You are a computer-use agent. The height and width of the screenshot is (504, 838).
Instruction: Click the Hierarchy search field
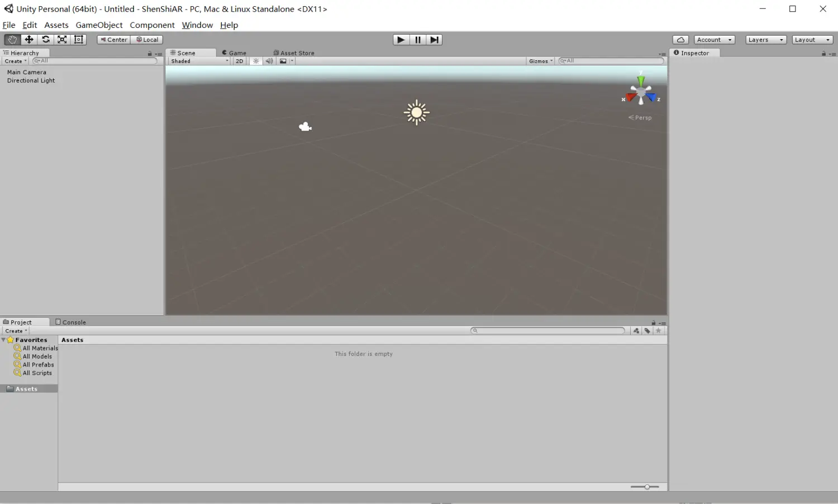[96, 61]
